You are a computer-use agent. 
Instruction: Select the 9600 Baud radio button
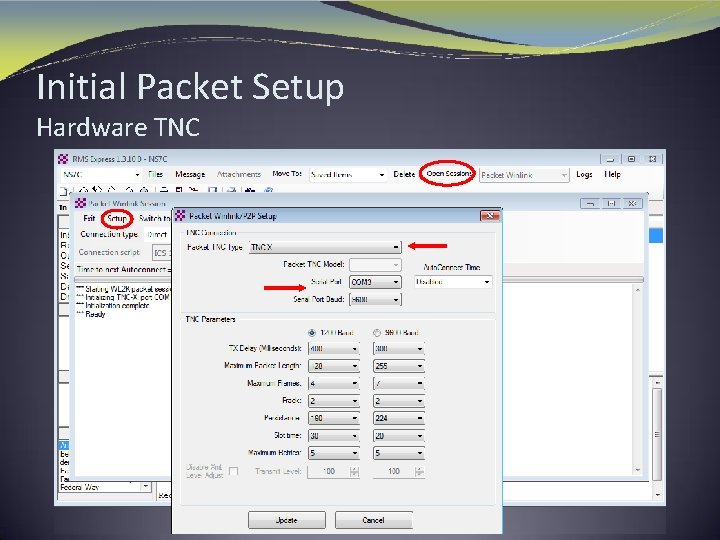point(377,332)
